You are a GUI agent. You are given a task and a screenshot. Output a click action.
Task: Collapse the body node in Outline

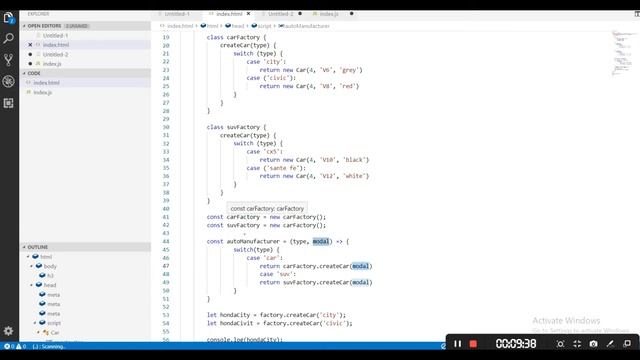31,266
